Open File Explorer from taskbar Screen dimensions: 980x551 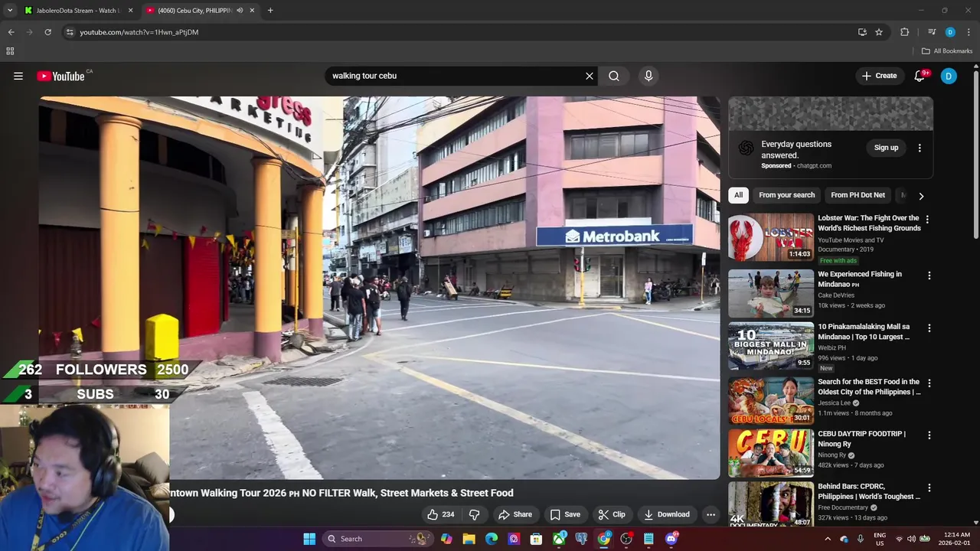point(469,539)
